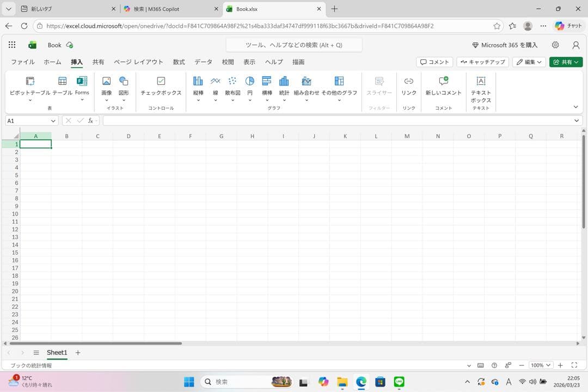Insert a checkbox (チェックボックス) control
Screen dimensions: 588x392
pos(161,85)
